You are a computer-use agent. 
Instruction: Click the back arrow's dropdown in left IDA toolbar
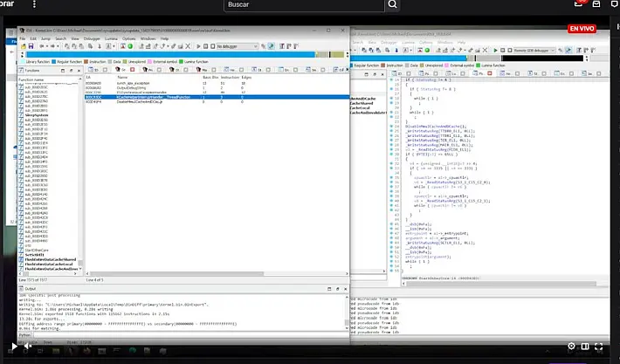pyautogui.click(x=46, y=46)
